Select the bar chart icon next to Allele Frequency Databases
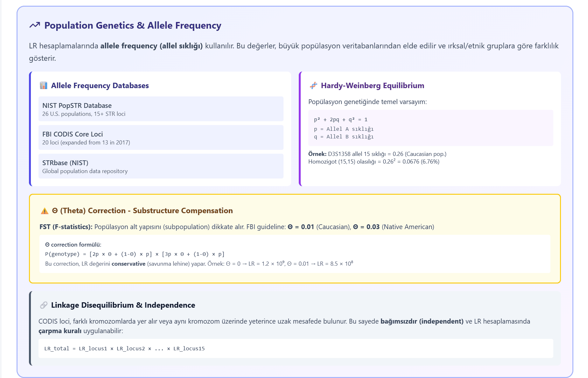The width and height of the screenshot is (588, 378). (x=43, y=85)
